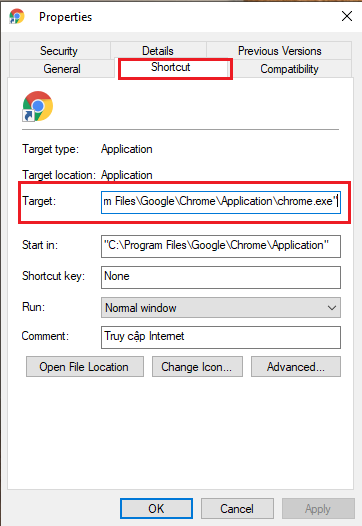Viewport: 362px width, 526px height.
Task: Dismiss the dialog with Cancel
Action: click(x=237, y=509)
